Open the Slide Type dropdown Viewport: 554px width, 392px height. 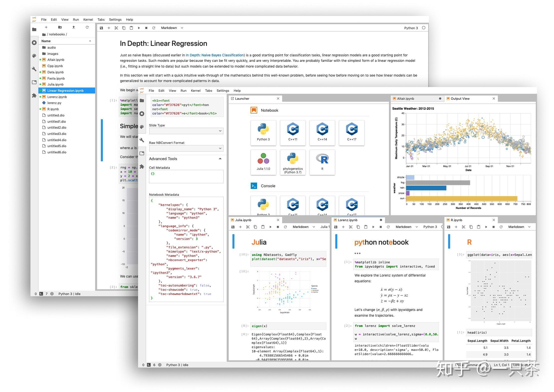click(186, 131)
